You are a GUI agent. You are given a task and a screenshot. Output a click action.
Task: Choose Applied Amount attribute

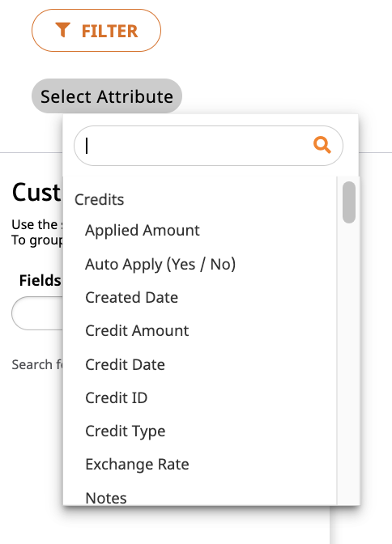(143, 231)
